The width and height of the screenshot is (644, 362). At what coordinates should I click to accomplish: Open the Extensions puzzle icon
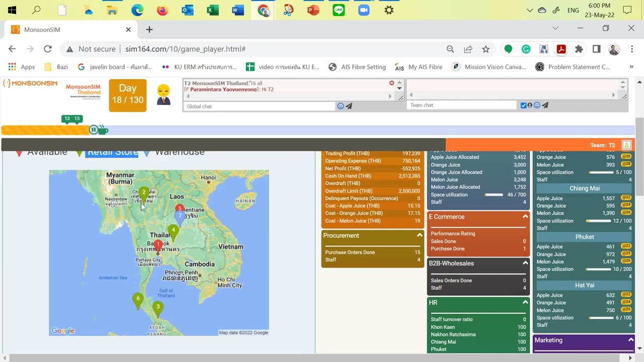(579, 49)
